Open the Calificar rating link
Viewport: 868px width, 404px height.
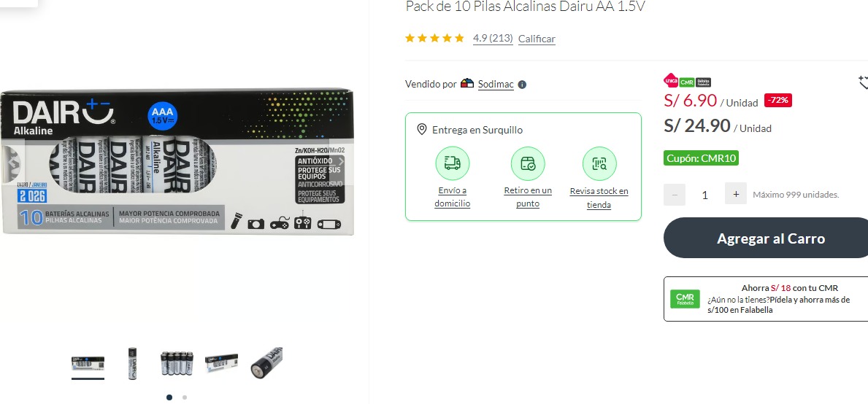pyautogui.click(x=537, y=39)
